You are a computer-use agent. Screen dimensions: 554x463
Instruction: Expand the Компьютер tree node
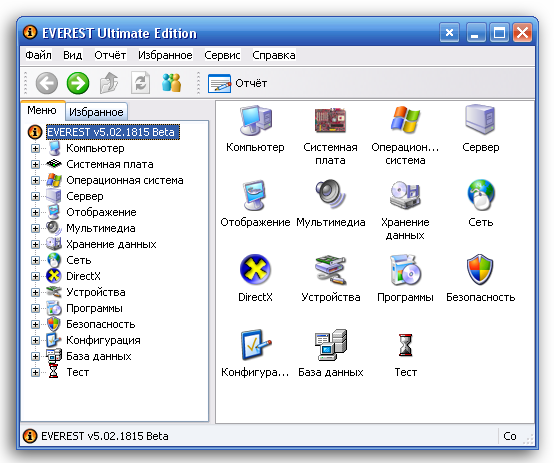(x=35, y=148)
